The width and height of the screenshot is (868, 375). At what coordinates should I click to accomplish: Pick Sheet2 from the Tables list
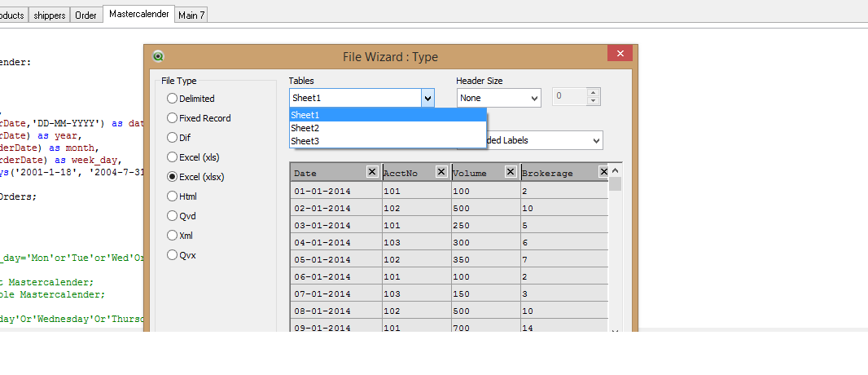(x=305, y=128)
